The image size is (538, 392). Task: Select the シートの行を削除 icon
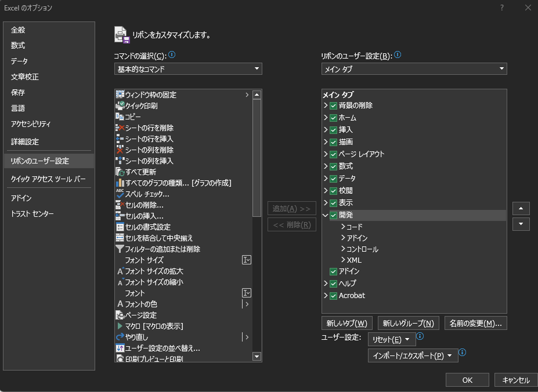[x=120, y=128]
